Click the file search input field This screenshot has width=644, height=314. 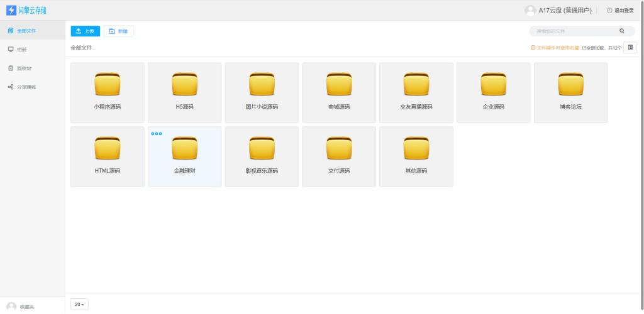coord(575,31)
